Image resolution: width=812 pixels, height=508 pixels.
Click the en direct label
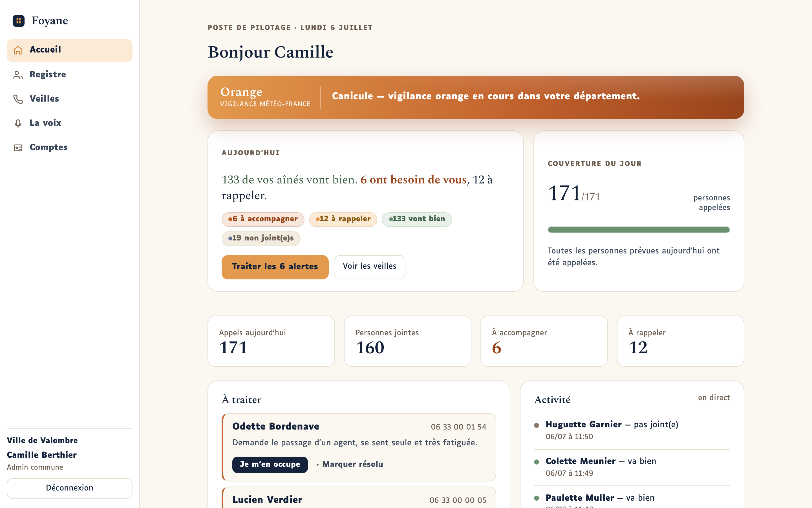[x=714, y=398]
